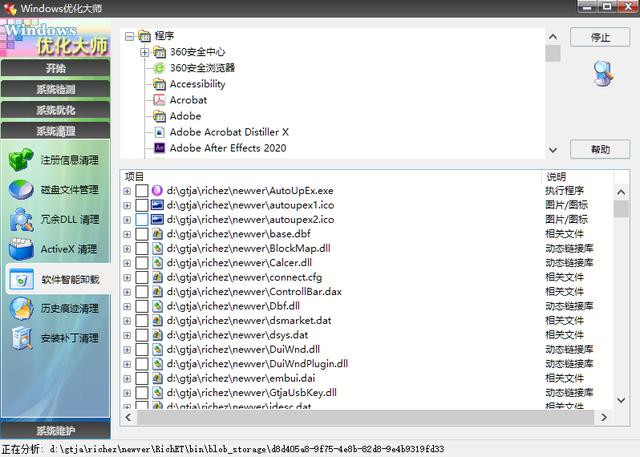Click the magnifier analysis icon
Viewport: 640px width, 457px height.
coord(603,73)
